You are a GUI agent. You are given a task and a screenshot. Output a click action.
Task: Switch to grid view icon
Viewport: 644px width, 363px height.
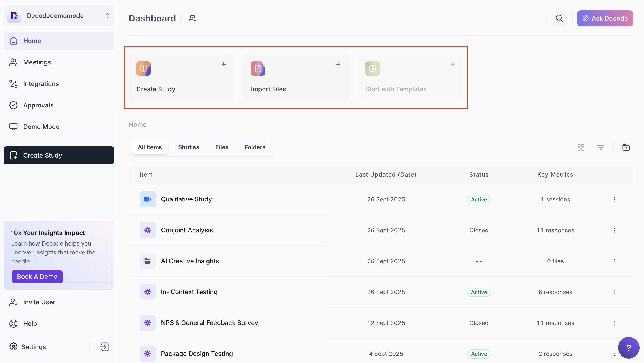pyautogui.click(x=580, y=147)
